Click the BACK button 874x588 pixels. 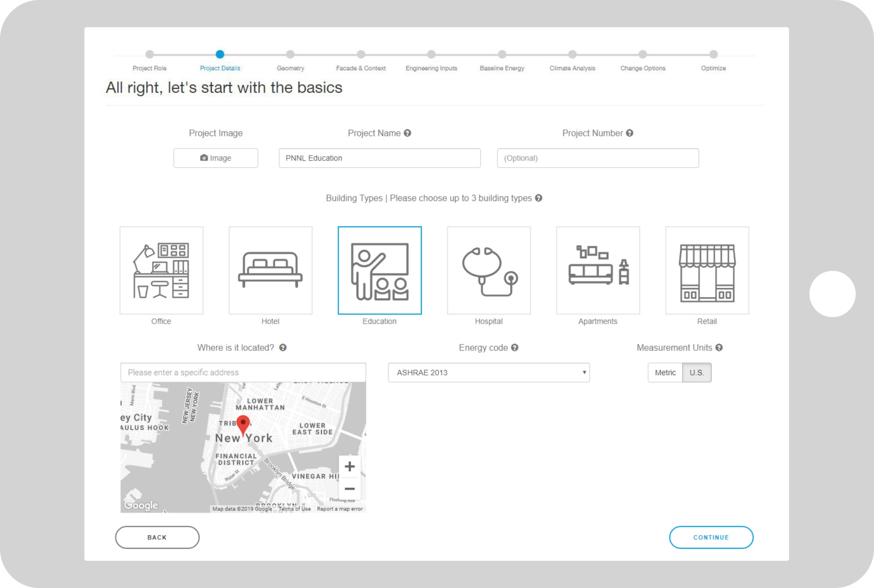click(157, 537)
